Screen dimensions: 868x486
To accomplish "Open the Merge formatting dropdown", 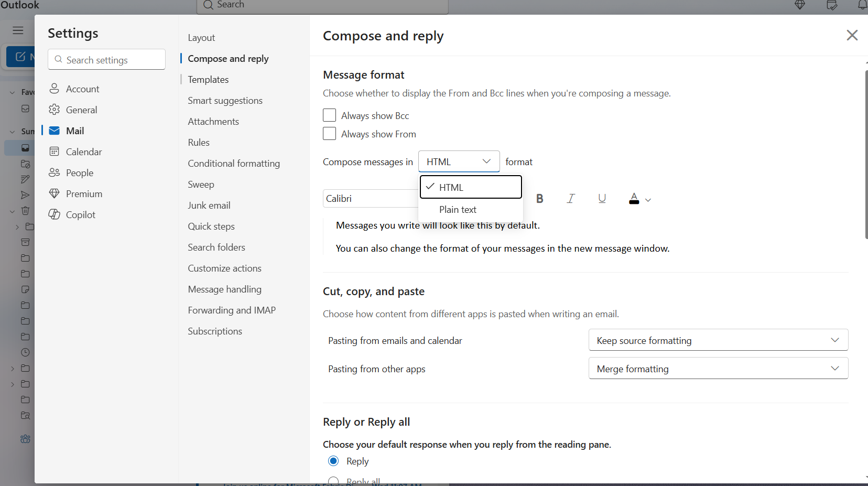I will click(x=718, y=368).
